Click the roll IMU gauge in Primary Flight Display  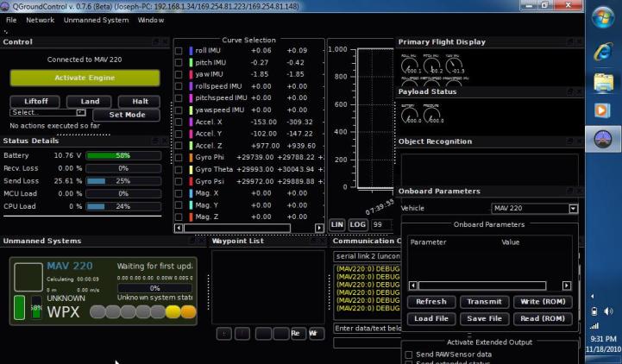click(410, 66)
